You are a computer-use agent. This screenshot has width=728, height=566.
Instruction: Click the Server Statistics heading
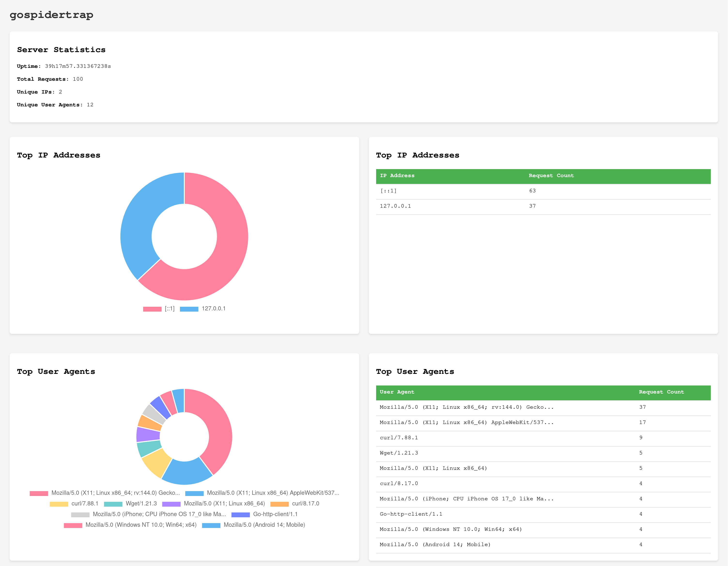tap(61, 50)
